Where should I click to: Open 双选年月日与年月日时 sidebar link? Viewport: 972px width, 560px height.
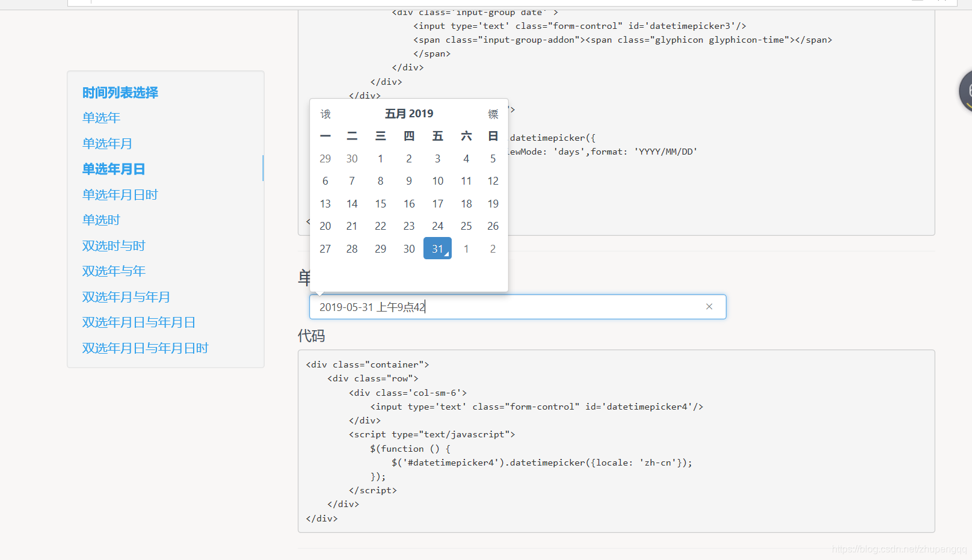tap(146, 348)
